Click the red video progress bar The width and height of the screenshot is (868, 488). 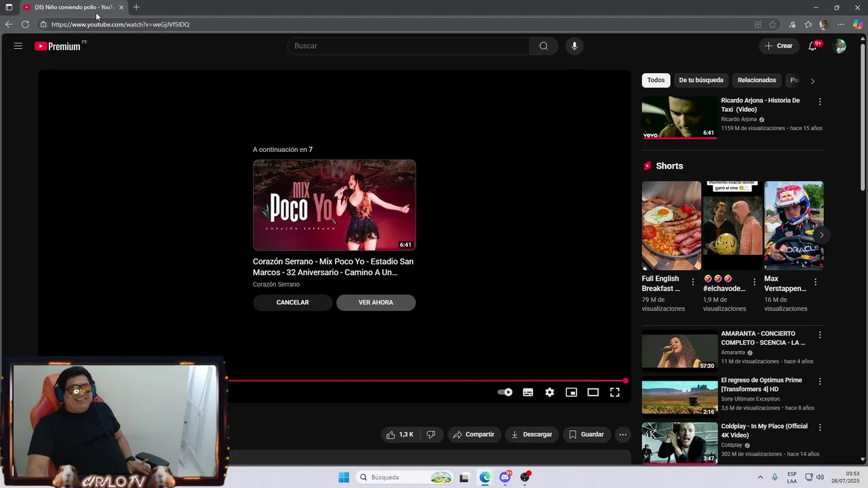(x=426, y=381)
